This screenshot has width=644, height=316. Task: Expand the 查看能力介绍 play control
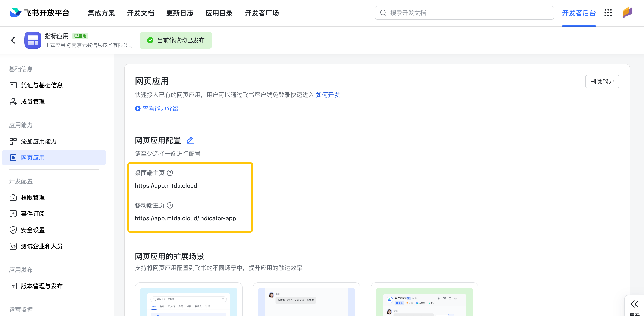click(x=138, y=109)
